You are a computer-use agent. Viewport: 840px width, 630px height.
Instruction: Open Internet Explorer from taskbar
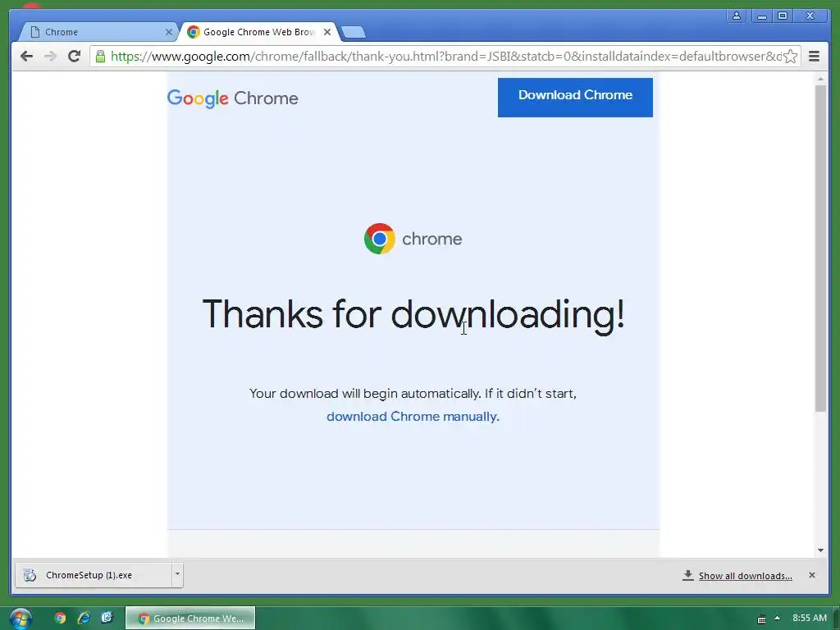84,619
